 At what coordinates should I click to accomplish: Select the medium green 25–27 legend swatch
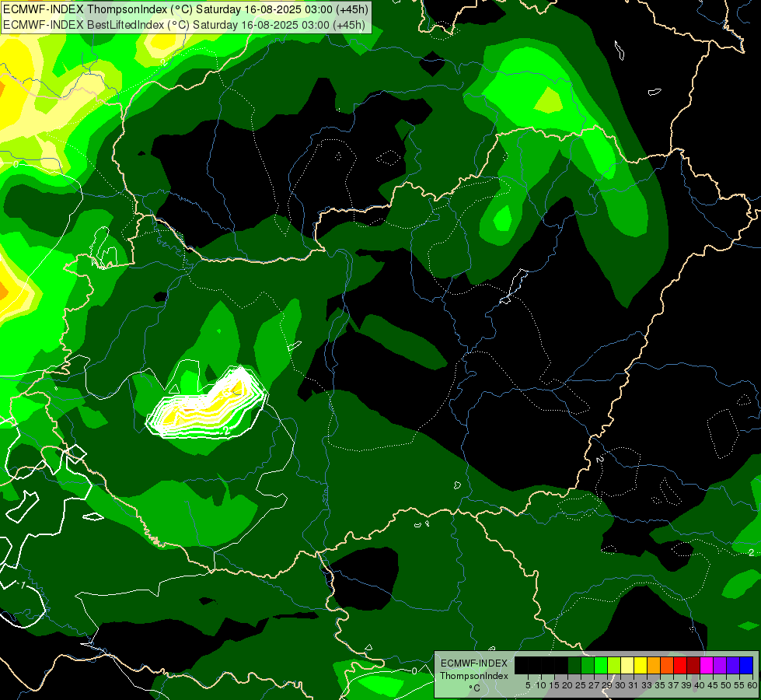tap(587, 665)
